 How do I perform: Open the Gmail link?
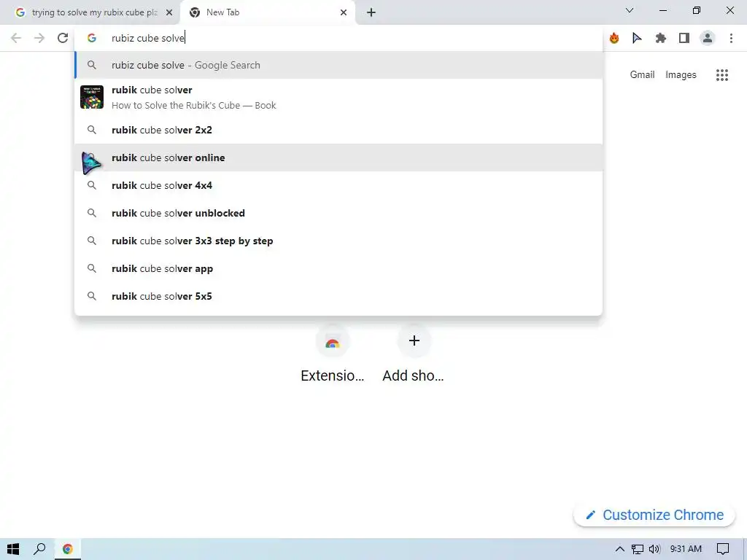click(x=642, y=75)
